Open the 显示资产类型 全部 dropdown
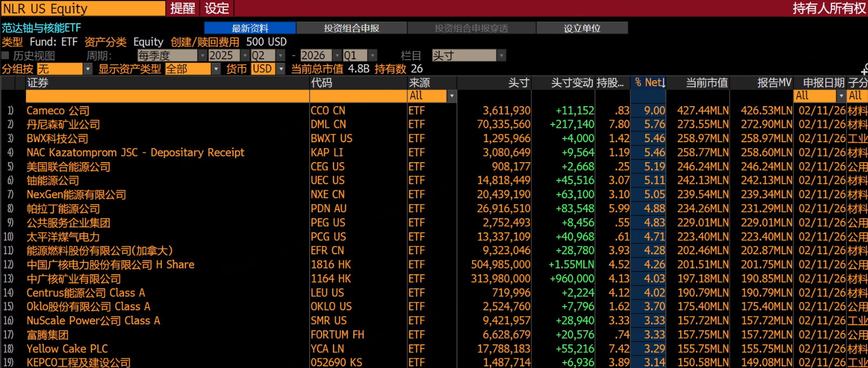 tap(216, 69)
